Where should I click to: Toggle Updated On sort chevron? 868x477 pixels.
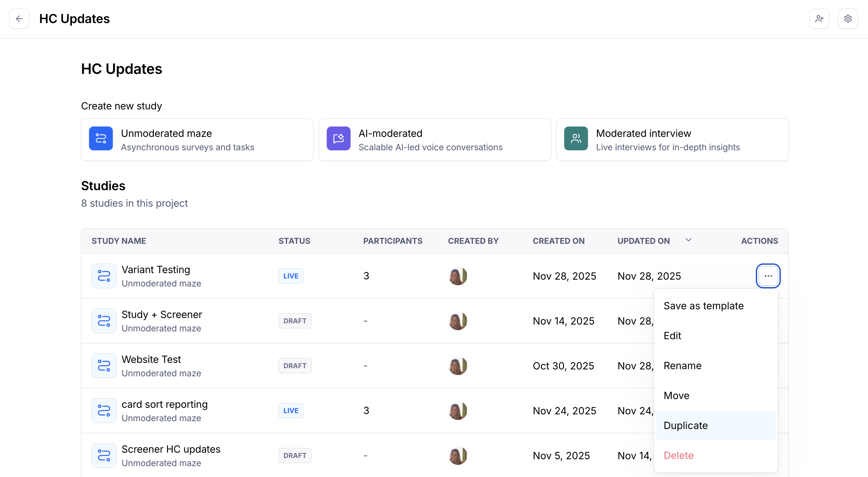pos(689,240)
